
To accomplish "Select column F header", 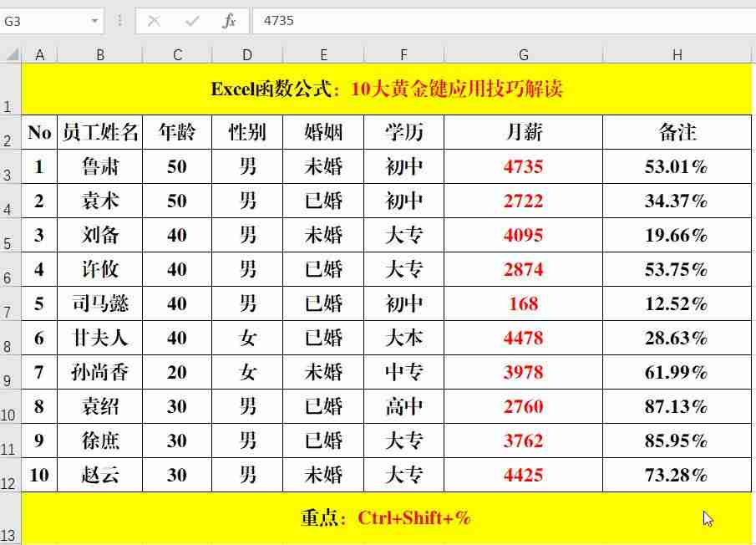I will (403, 54).
